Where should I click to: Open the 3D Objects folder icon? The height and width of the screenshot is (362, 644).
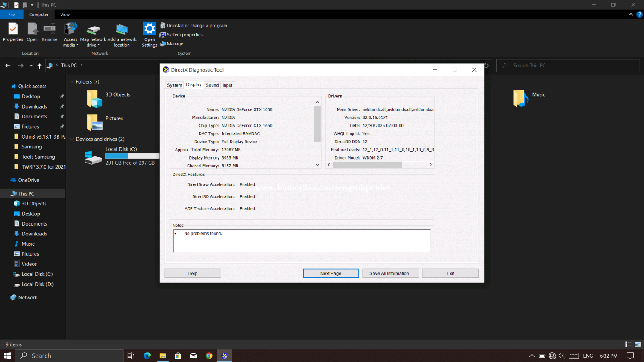tap(94, 99)
